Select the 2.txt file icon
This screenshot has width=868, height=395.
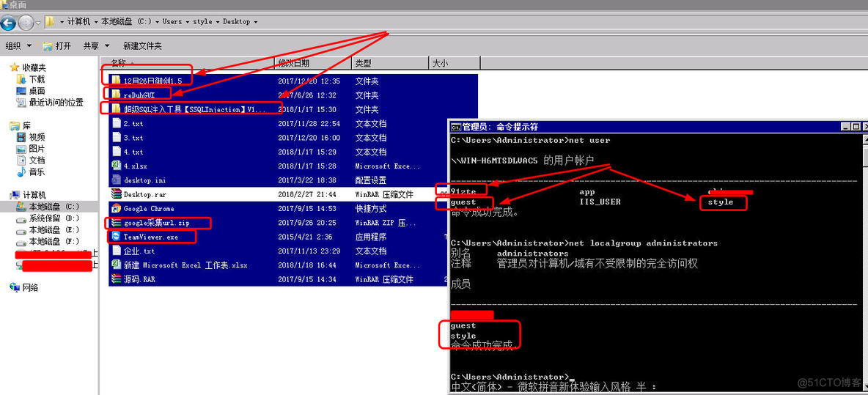click(117, 123)
